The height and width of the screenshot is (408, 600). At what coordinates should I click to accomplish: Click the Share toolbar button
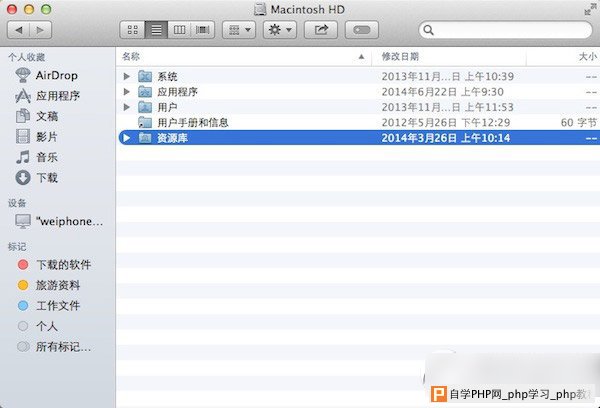tap(321, 30)
